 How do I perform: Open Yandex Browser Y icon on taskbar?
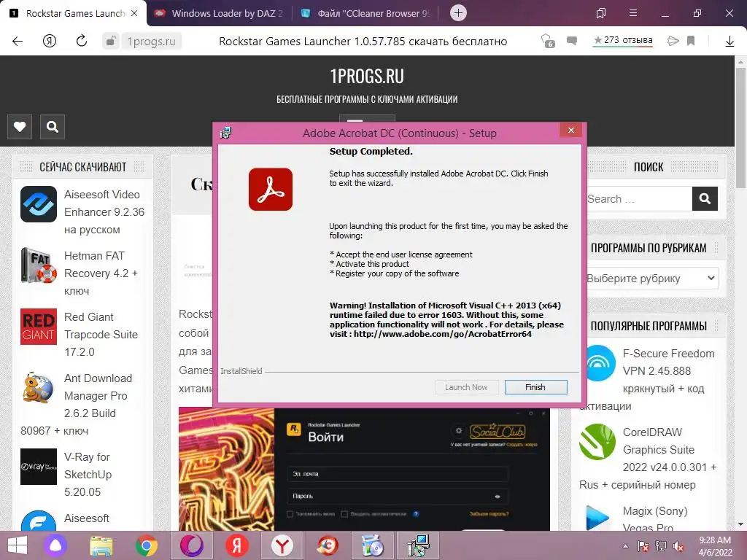[x=282, y=545]
